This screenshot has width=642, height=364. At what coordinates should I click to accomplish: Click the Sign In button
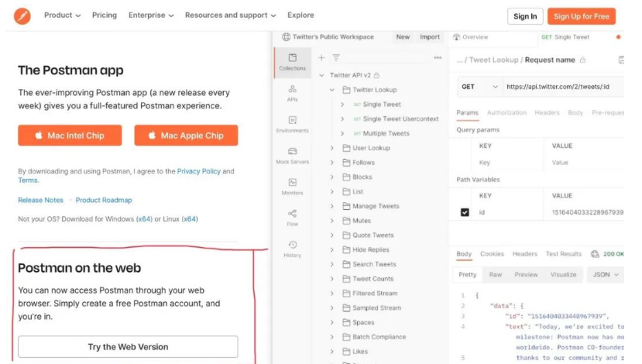tap(525, 16)
